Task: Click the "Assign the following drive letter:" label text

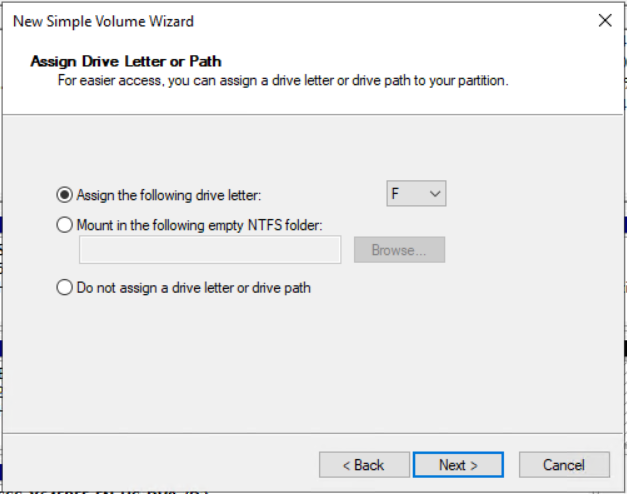Action: tap(175, 196)
